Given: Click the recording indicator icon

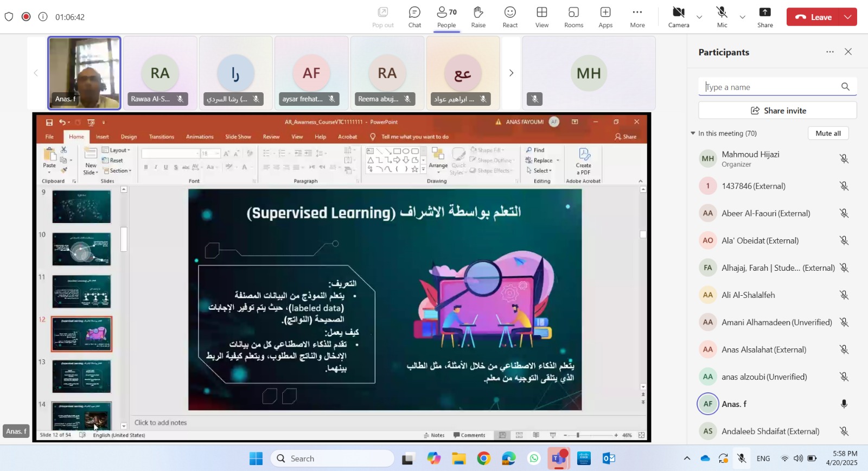Looking at the screenshot, I should pos(26,17).
